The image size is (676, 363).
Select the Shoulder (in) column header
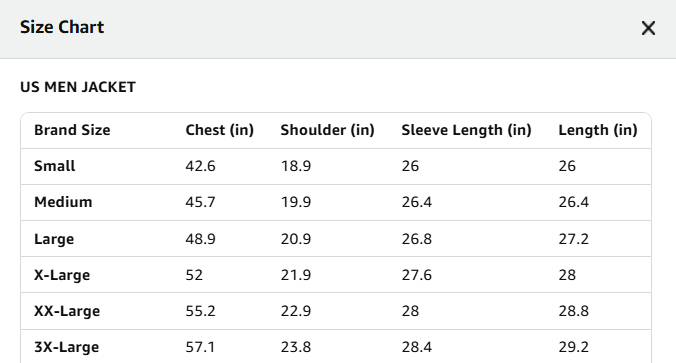tap(328, 130)
